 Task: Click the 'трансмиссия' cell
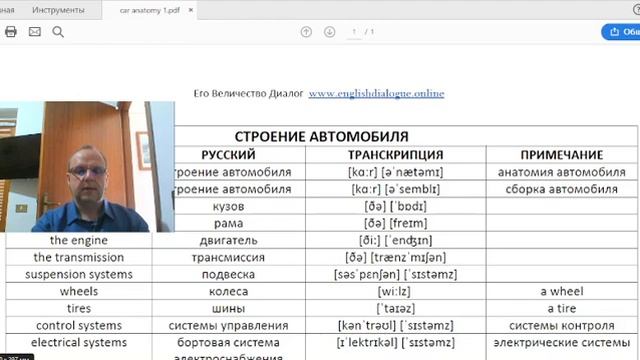[229, 257]
